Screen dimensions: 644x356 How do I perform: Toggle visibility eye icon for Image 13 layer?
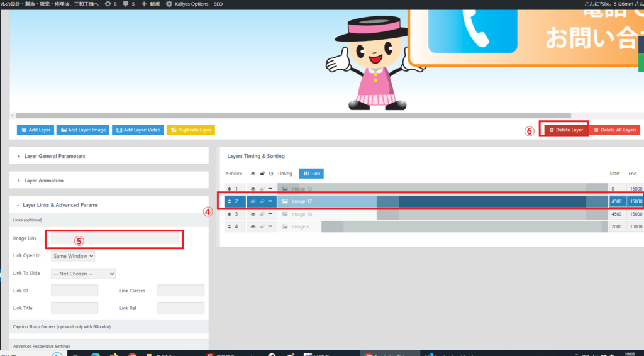pos(253,189)
